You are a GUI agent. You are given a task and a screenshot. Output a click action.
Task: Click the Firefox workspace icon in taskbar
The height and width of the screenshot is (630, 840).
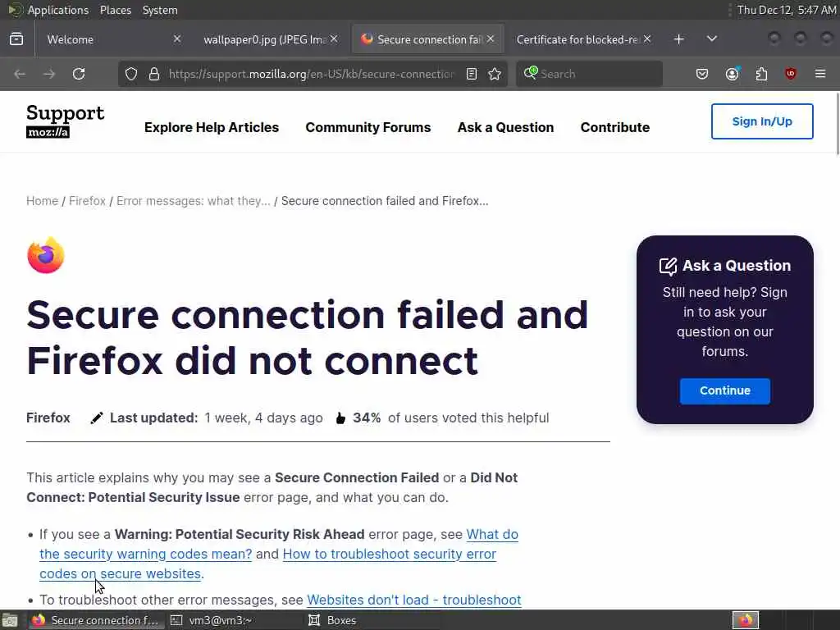pos(746,620)
